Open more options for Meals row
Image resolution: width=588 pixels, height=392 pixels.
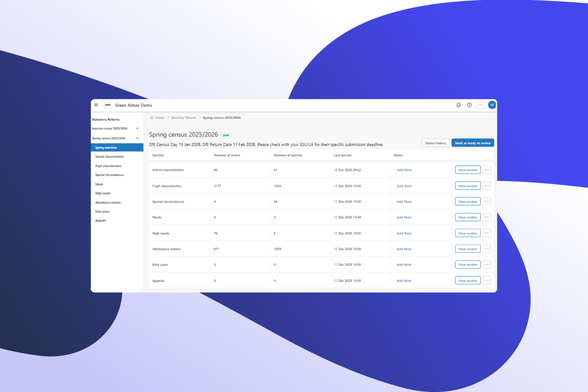pyautogui.click(x=487, y=217)
